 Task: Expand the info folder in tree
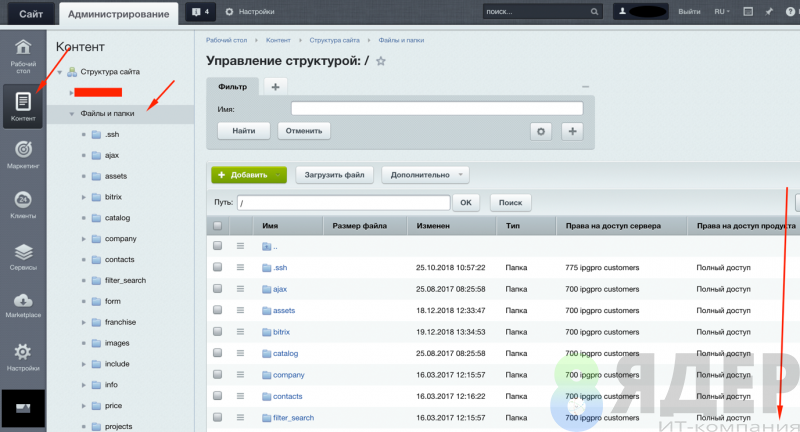coord(84,385)
